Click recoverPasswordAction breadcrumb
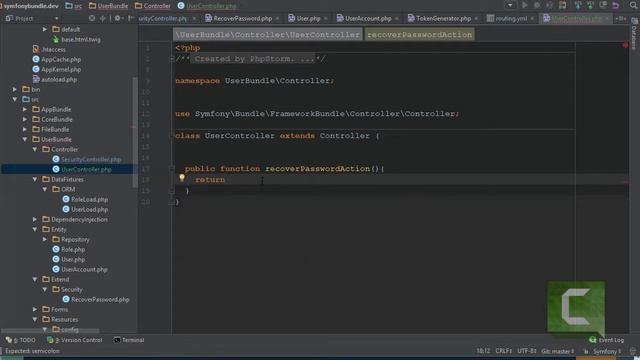640x360 pixels. click(x=419, y=35)
